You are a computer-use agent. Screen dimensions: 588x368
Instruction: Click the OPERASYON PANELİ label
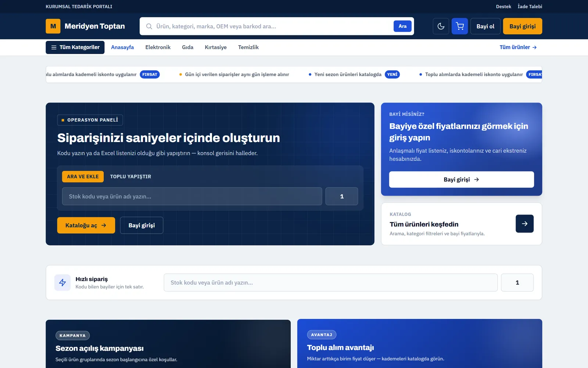pyautogui.click(x=90, y=120)
